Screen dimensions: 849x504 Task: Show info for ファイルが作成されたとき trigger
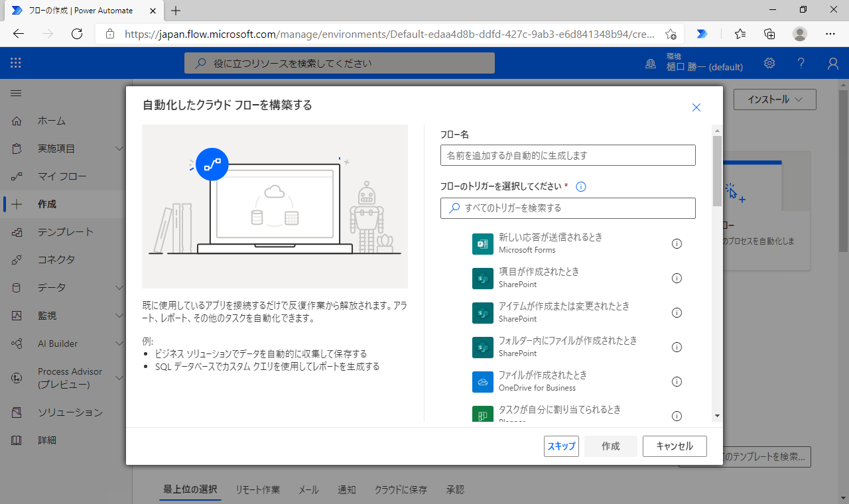click(677, 381)
